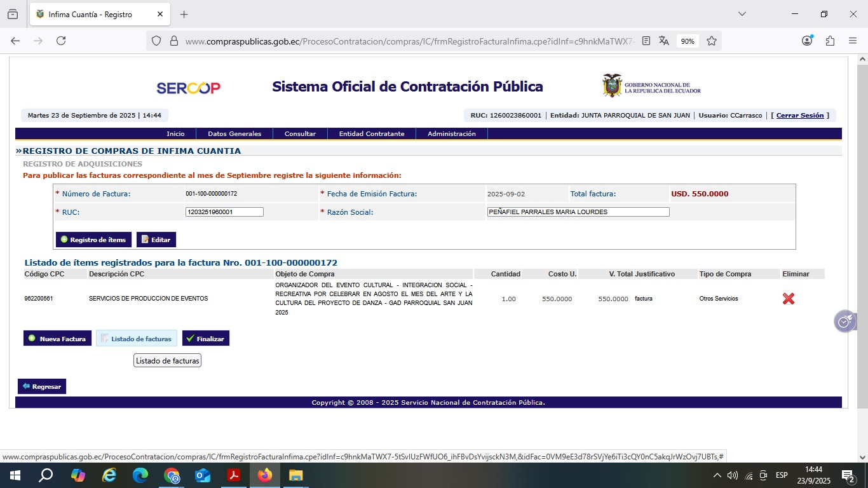The height and width of the screenshot is (488, 868).
Task: Adjust the 90% page zoom indicator
Action: tap(688, 41)
